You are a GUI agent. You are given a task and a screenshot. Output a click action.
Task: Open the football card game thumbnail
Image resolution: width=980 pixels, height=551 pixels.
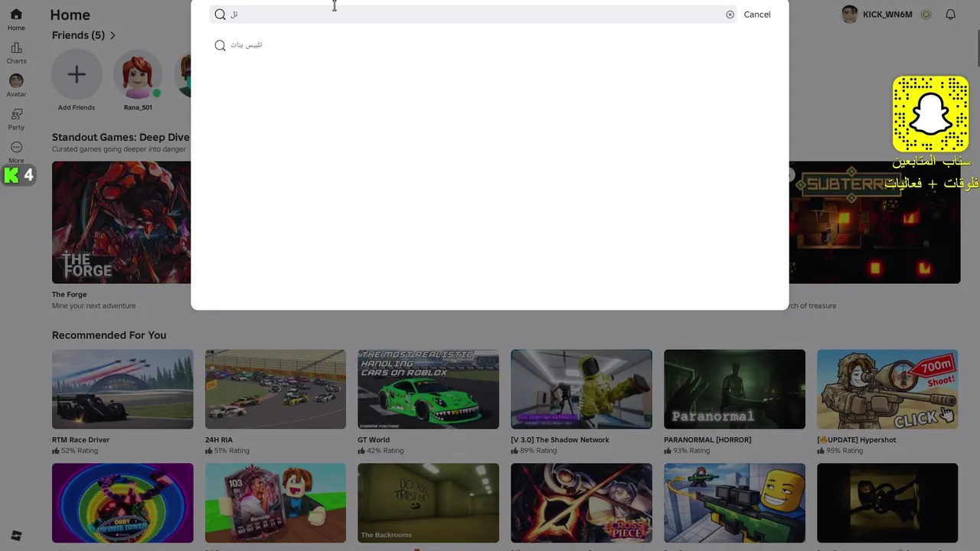coord(276,503)
